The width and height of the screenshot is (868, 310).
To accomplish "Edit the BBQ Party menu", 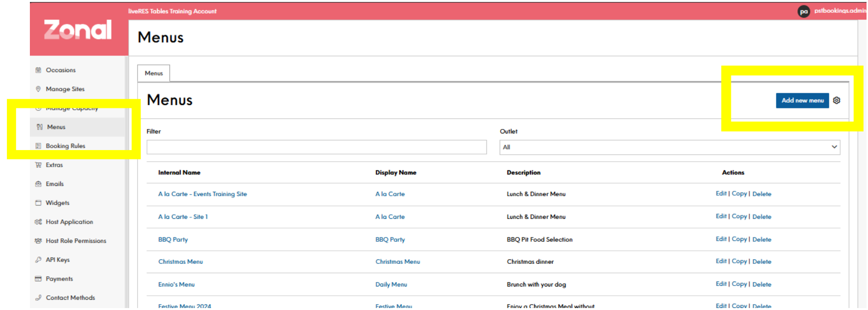I will [x=721, y=239].
